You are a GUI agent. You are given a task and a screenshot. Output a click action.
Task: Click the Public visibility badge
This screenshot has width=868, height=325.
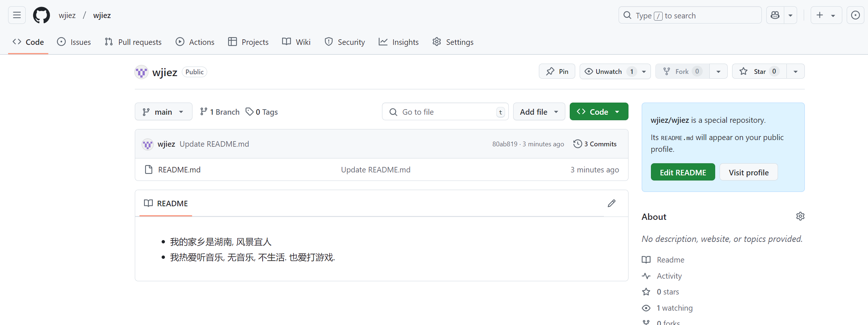click(x=194, y=72)
